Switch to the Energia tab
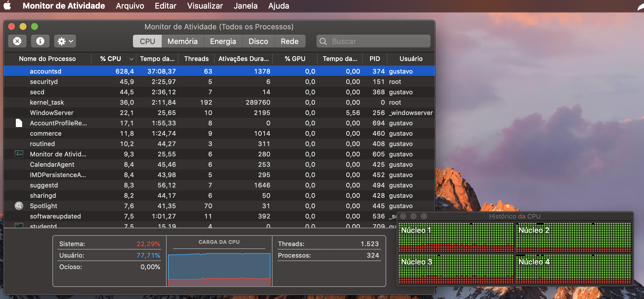This screenshot has height=299, width=644. click(x=223, y=41)
